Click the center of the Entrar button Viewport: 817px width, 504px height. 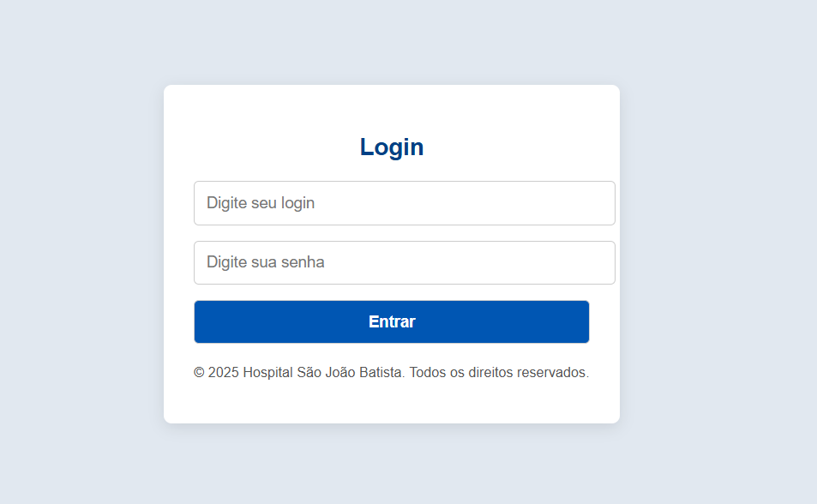(x=391, y=321)
